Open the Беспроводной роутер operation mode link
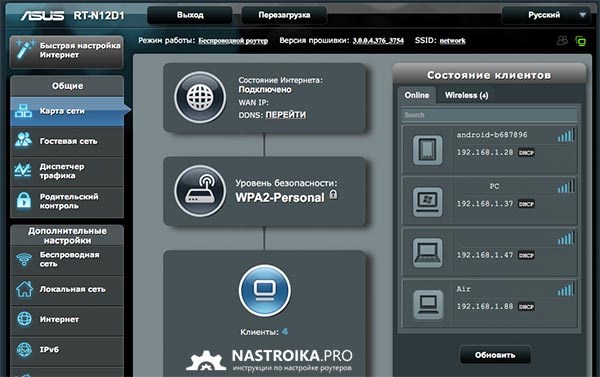The height and width of the screenshot is (377, 600). (233, 41)
